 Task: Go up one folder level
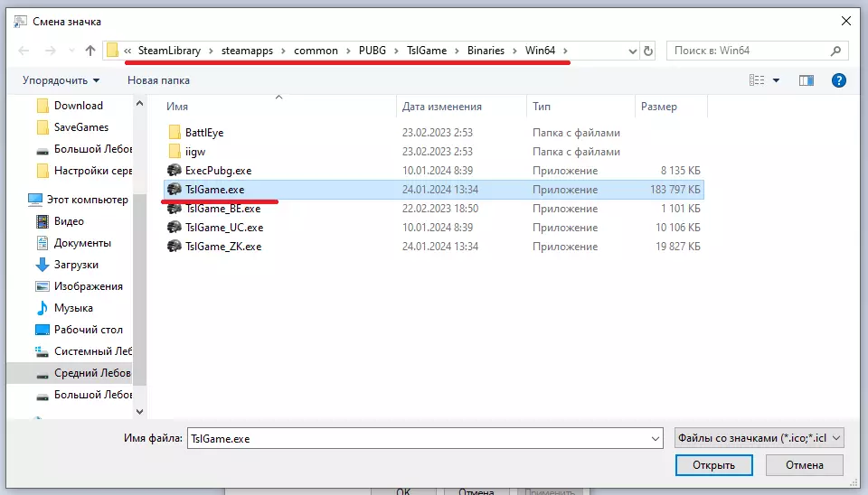pos(90,51)
